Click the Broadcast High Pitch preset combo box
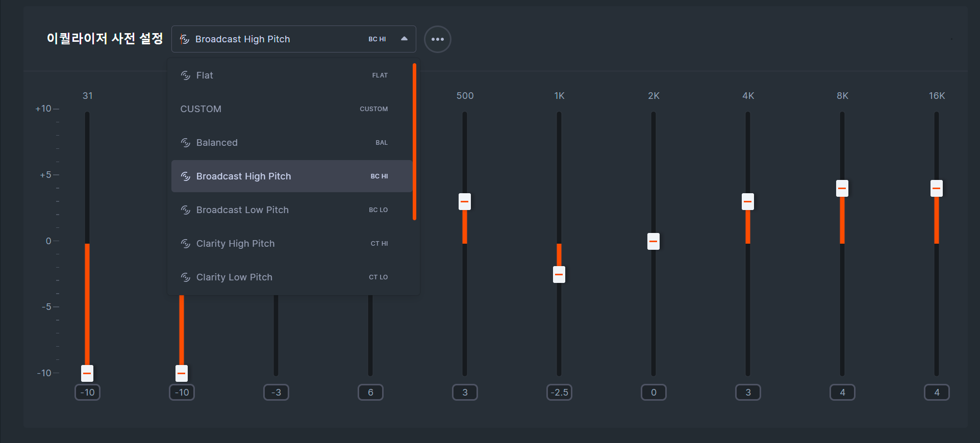 293,39
